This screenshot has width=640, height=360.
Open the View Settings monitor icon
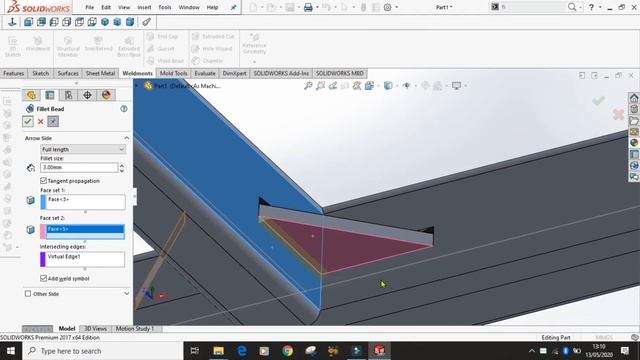(456, 86)
